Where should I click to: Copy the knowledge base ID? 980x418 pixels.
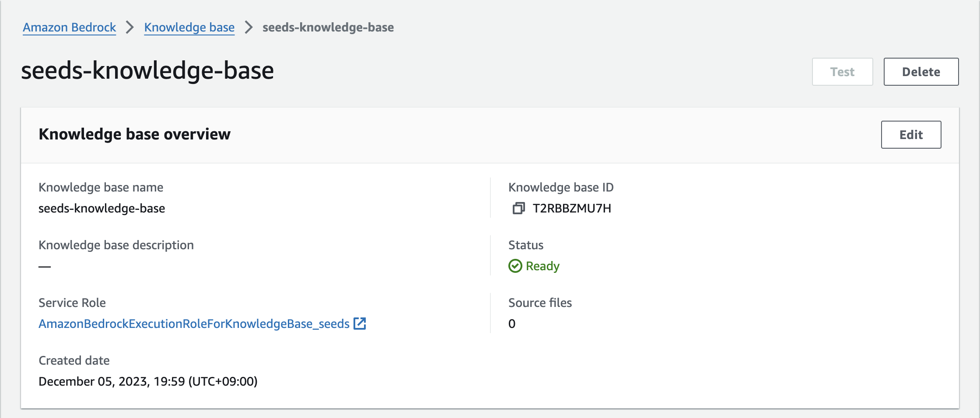(518, 208)
